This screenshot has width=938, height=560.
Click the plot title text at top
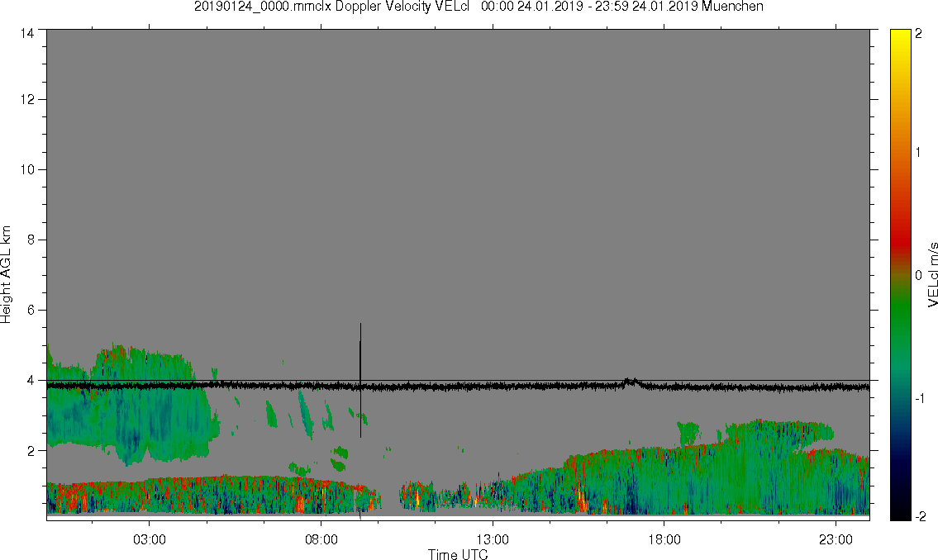click(x=479, y=7)
